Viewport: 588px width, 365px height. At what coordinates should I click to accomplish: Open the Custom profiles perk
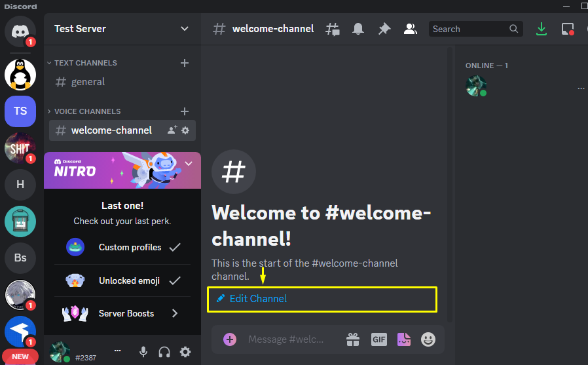pyautogui.click(x=122, y=247)
